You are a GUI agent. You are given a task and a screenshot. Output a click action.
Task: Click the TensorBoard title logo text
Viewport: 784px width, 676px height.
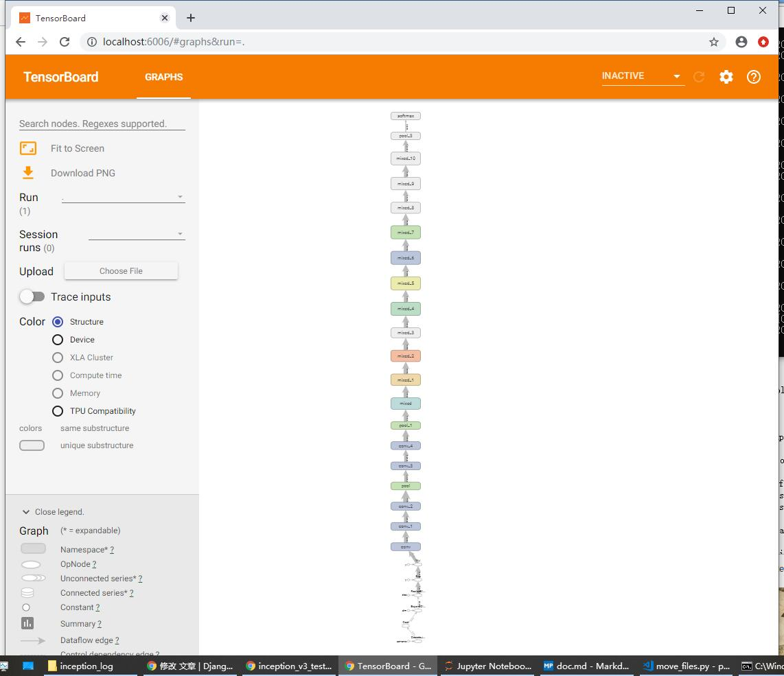click(x=61, y=77)
